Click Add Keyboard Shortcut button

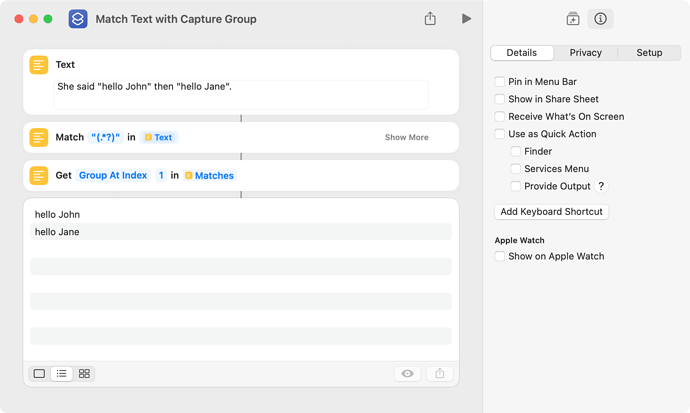point(551,212)
